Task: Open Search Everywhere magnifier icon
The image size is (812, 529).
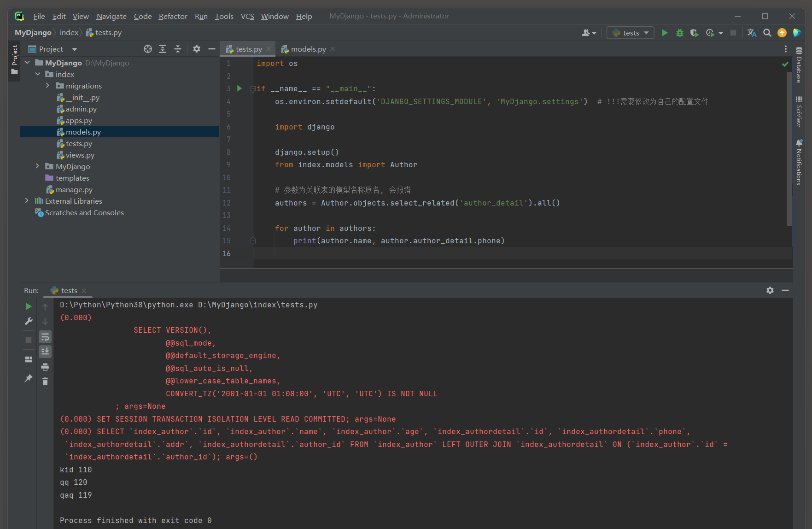Action: coord(767,33)
